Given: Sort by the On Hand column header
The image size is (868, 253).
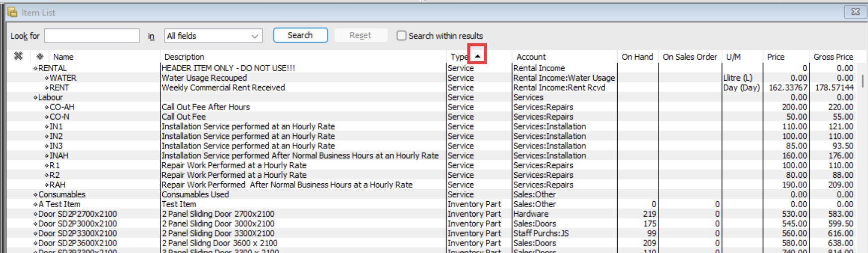Looking at the screenshot, I should pos(637,57).
